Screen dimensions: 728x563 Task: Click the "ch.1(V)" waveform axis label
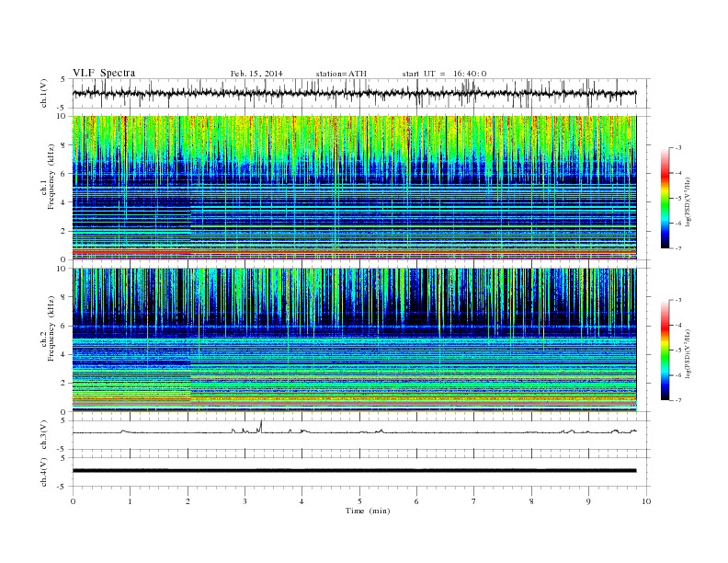click(x=44, y=93)
